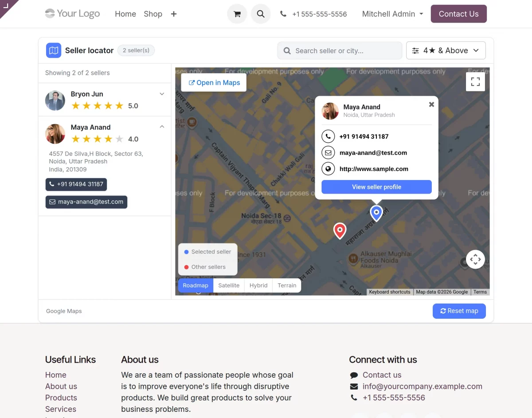Click the Bryon Jun seller name
This screenshot has width=532, height=418.
coord(87,94)
